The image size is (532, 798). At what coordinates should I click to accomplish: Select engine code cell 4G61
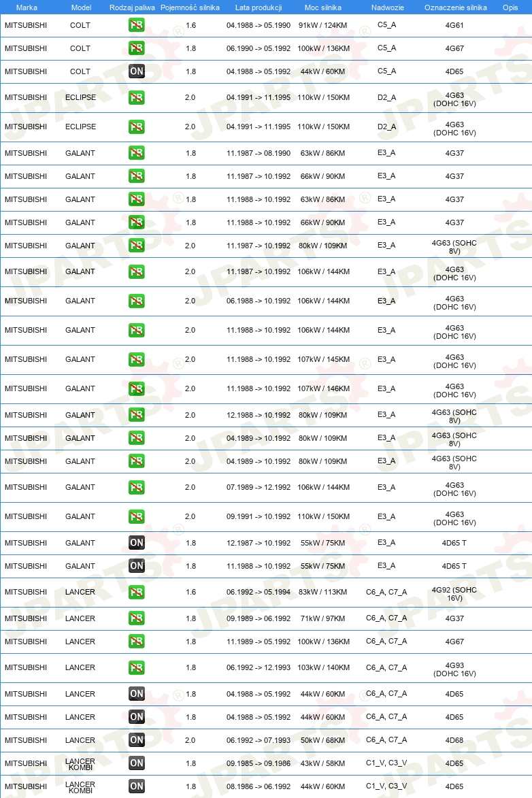(x=454, y=25)
